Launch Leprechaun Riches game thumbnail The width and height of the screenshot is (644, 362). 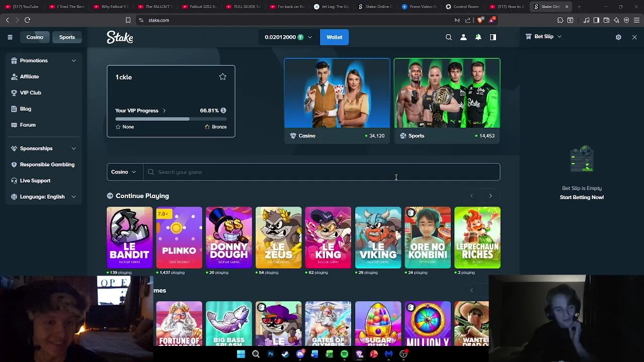tap(477, 237)
